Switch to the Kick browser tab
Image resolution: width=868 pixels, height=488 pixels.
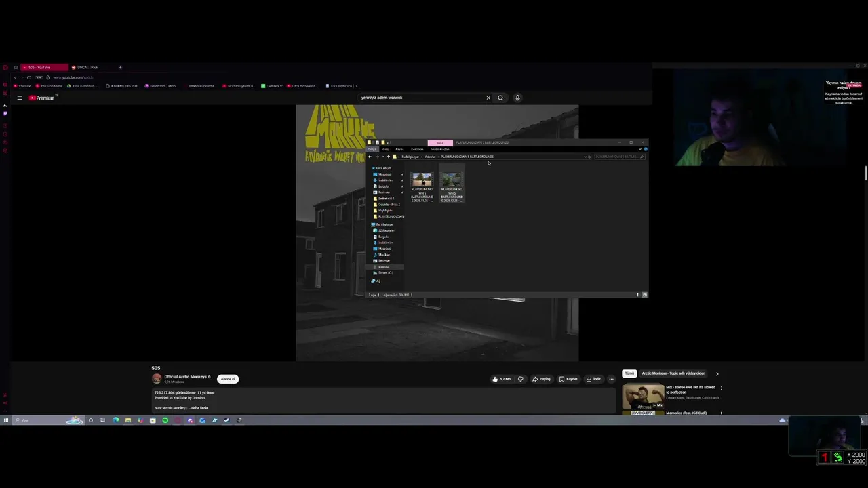(88, 67)
